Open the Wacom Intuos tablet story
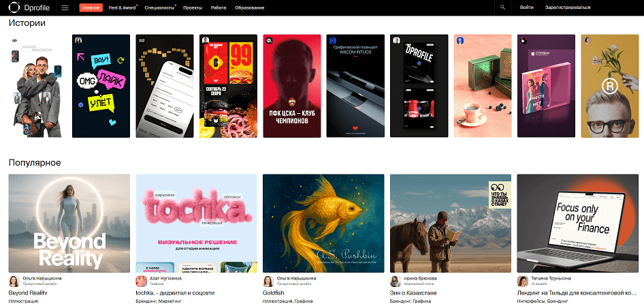Screen dimensions: 644x304 (355, 86)
